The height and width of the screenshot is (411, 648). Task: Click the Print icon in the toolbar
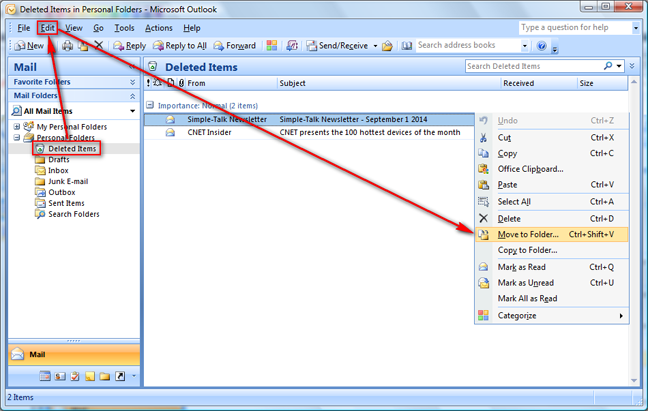point(67,46)
